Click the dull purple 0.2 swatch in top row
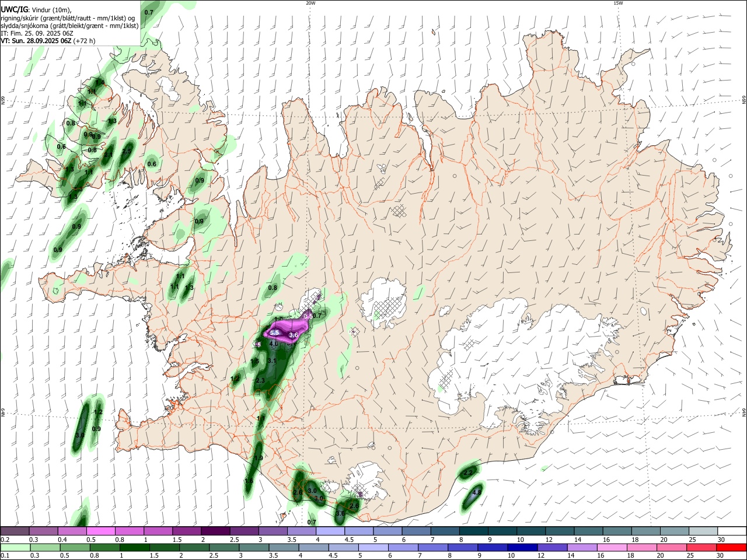 pos(15,531)
